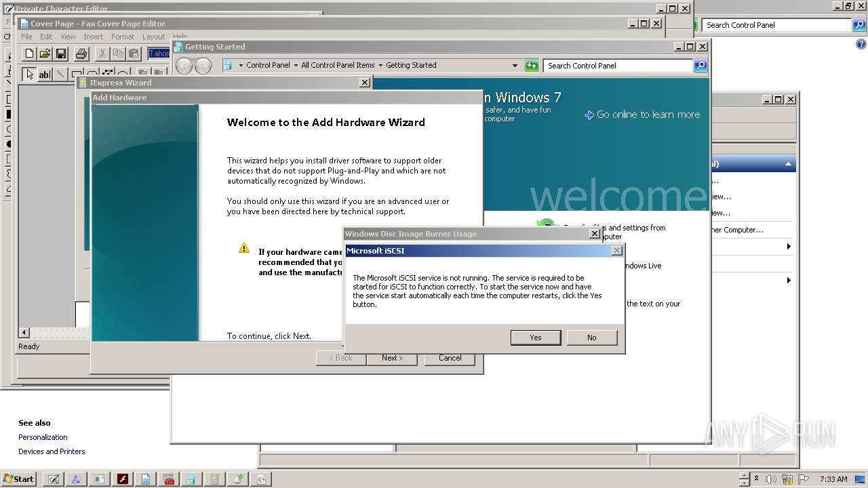Open the Tahoma font combo box
868x488 pixels.
pos(159,54)
